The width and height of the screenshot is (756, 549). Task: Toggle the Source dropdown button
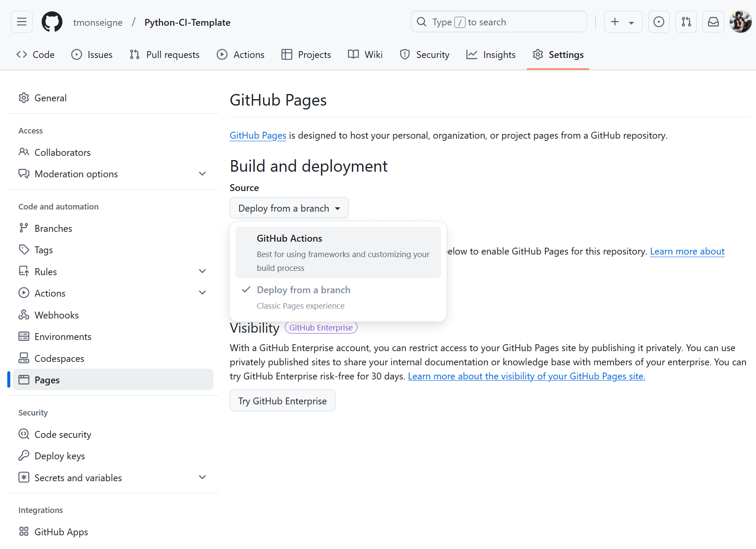(x=289, y=208)
